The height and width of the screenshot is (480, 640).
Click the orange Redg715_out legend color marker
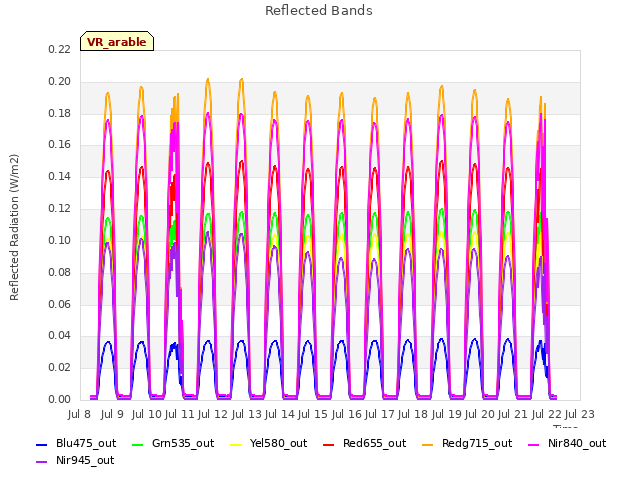tap(427, 444)
